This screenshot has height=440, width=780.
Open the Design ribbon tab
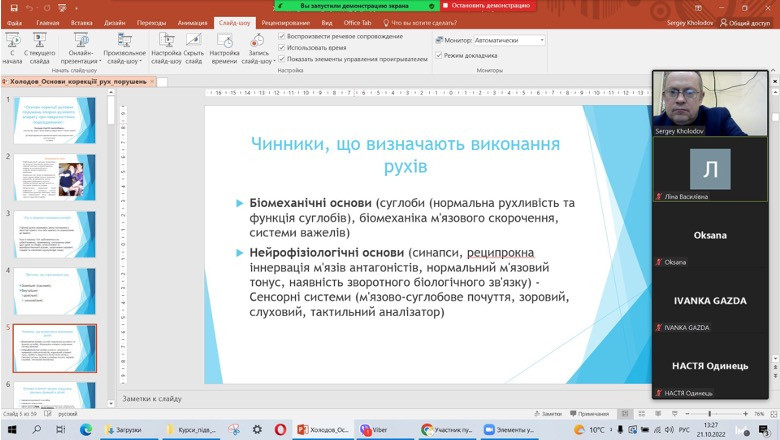coord(115,21)
